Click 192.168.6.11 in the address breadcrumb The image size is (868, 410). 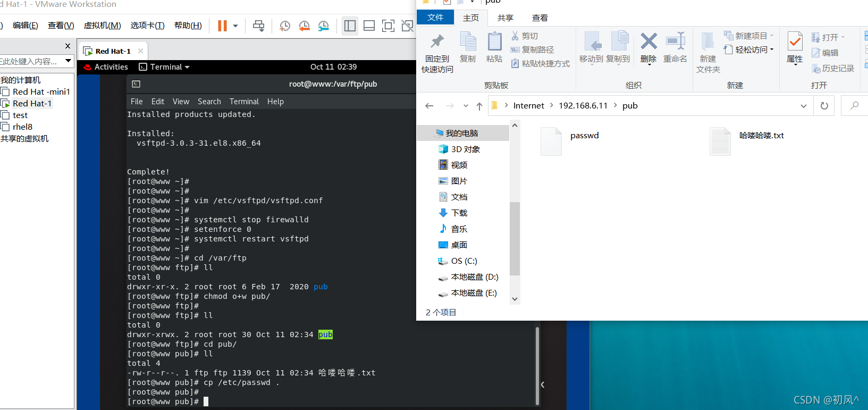[x=583, y=106]
